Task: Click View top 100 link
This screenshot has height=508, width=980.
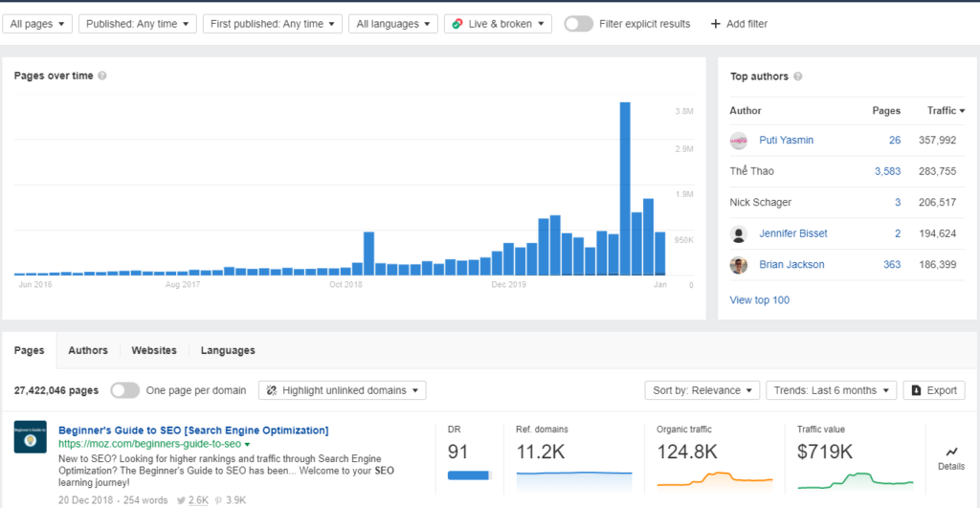Action: 759,300
